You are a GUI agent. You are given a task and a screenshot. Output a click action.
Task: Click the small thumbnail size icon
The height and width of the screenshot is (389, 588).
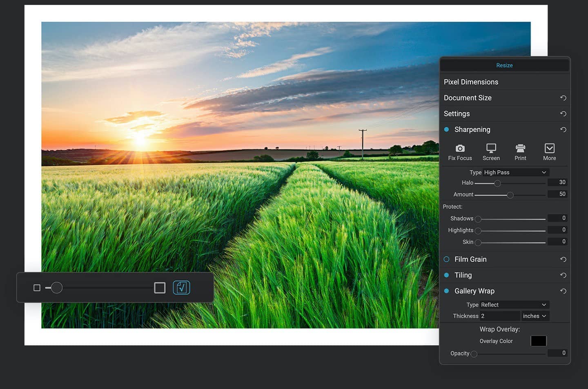(x=37, y=288)
